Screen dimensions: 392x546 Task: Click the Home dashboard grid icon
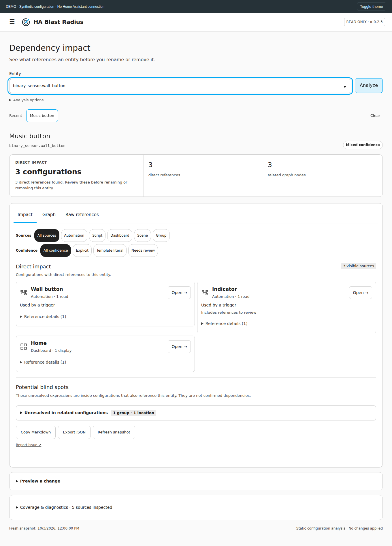point(24,346)
